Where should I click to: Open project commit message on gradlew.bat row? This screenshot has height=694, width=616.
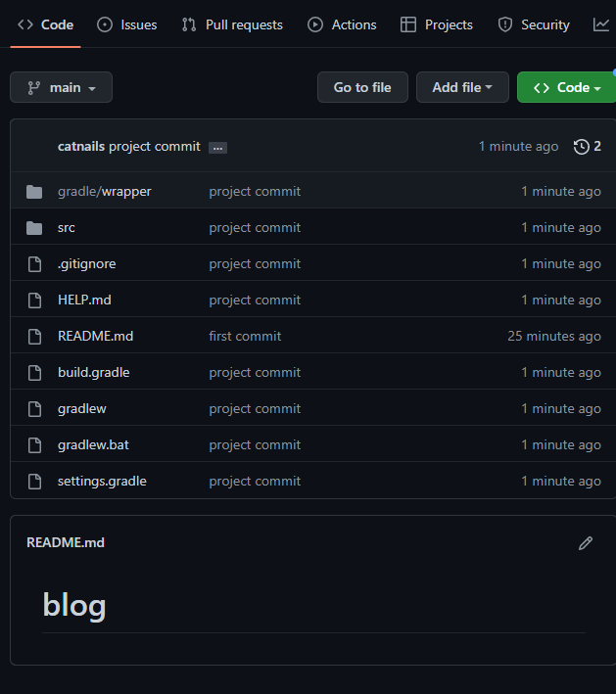255,445
